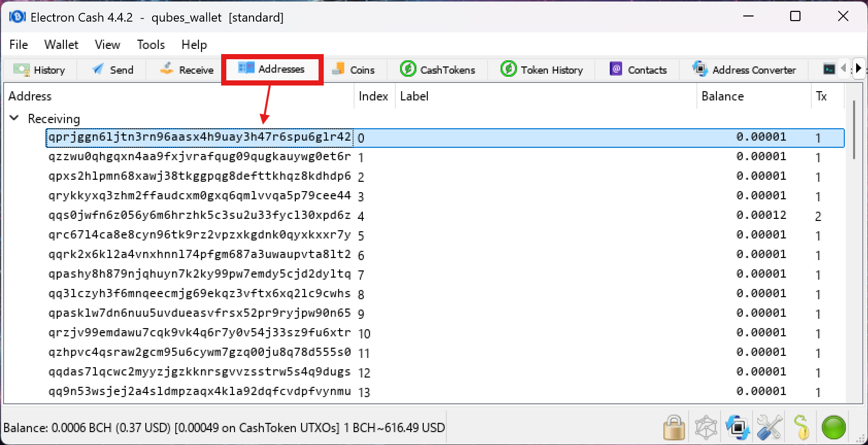Click the address list vertical scrollbar
Screen dimensions: 868x445
tap(854, 130)
